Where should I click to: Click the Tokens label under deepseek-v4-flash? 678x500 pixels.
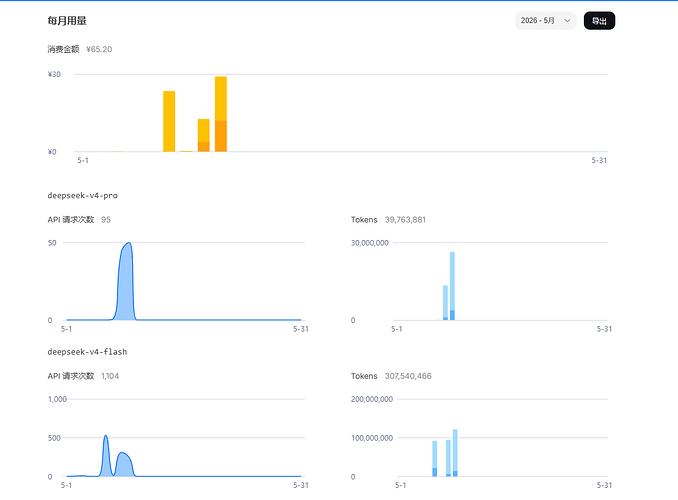(x=364, y=376)
